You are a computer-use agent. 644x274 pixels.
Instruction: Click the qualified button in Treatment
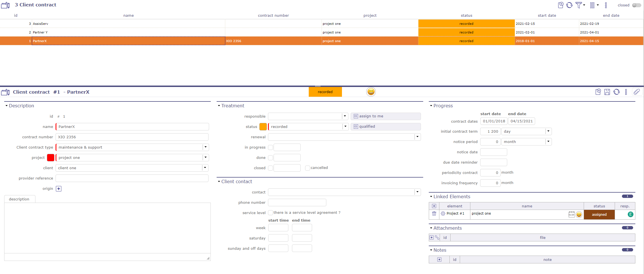[x=386, y=126]
